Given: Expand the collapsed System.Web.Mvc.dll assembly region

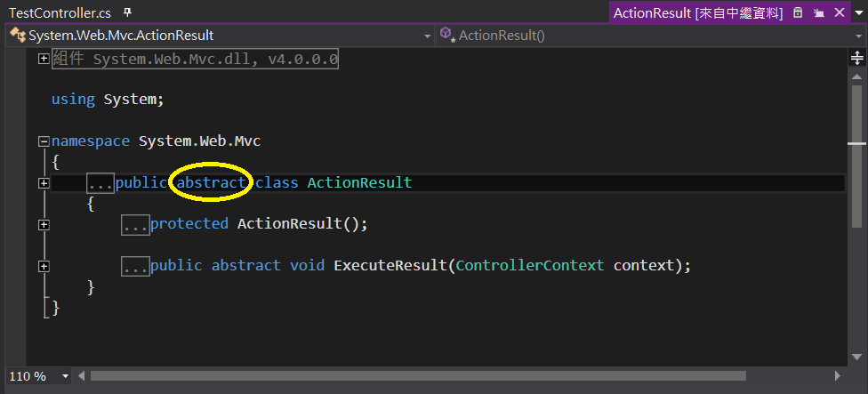Looking at the screenshot, I should coord(44,59).
